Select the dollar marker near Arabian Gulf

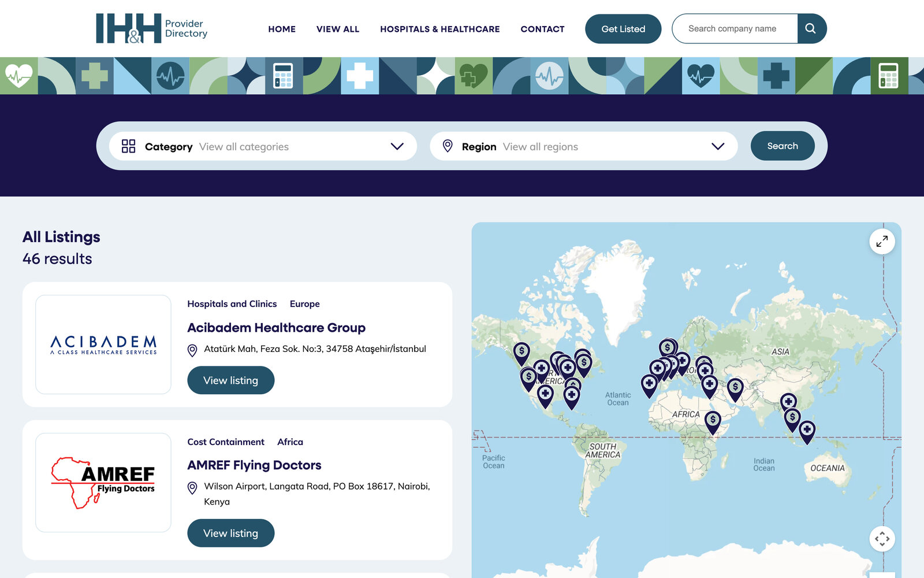click(x=735, y=390)
